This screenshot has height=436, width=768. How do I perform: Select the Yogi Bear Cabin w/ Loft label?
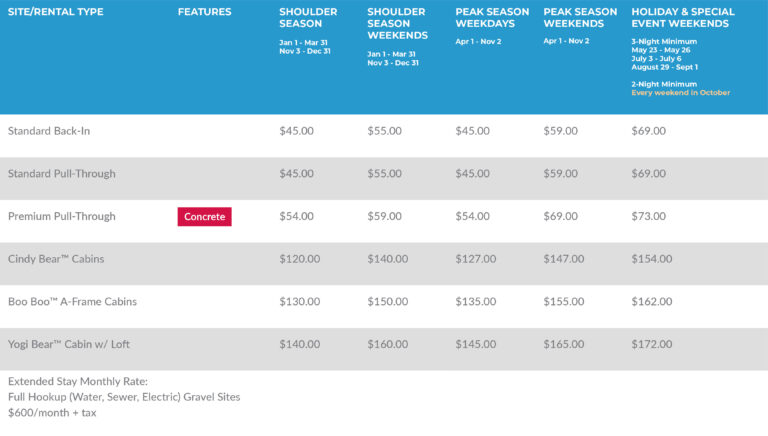(x=69, y=345)
